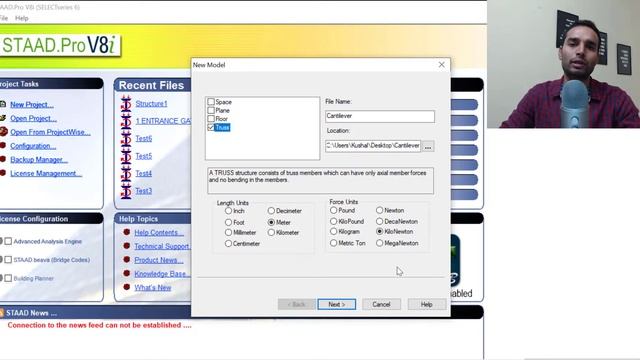Open recent file Structure1

tap(151, 104)
